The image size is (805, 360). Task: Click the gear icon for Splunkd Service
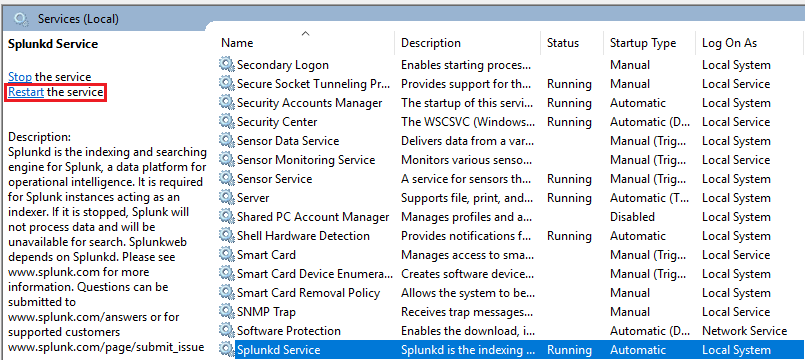[x=226, y=349]
